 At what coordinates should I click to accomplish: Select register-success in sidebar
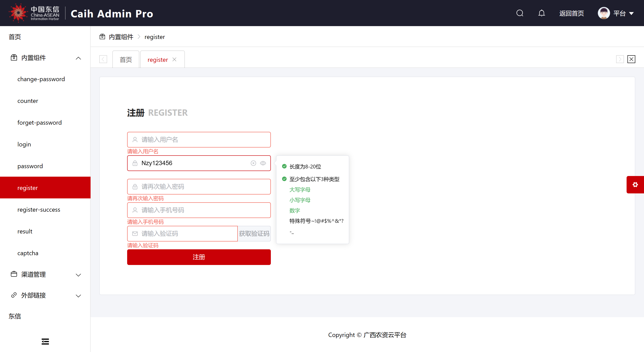(x=39, y=210)
